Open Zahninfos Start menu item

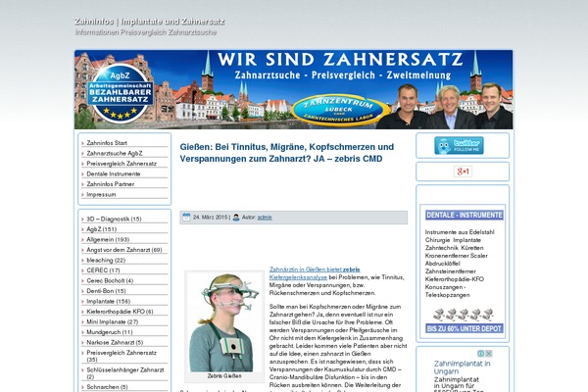[x=107, y=143]
